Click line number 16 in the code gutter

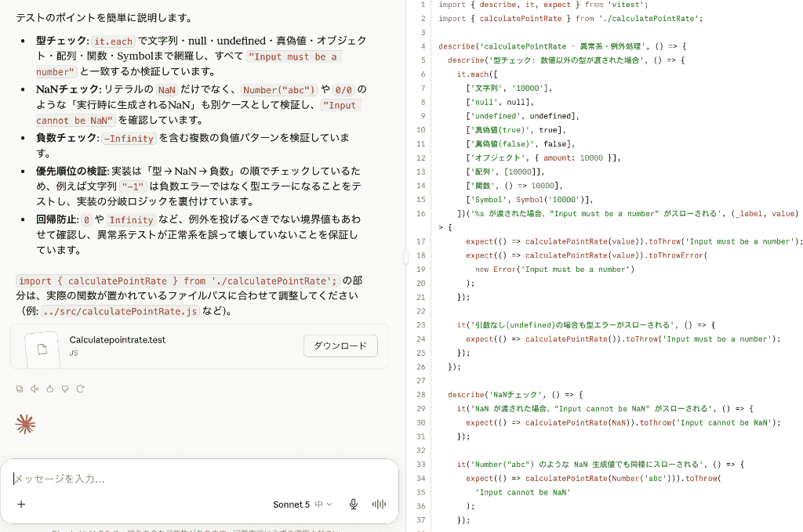[x=421, y=213]
